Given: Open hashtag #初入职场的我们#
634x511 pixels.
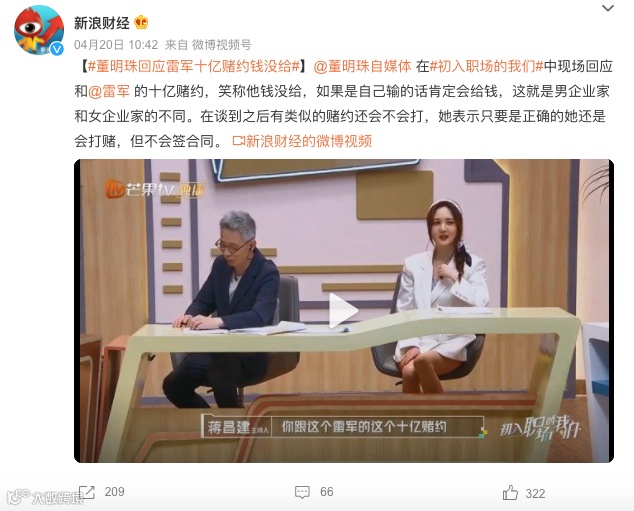Looking at the screenshot, I should click(x=486, y=66).
